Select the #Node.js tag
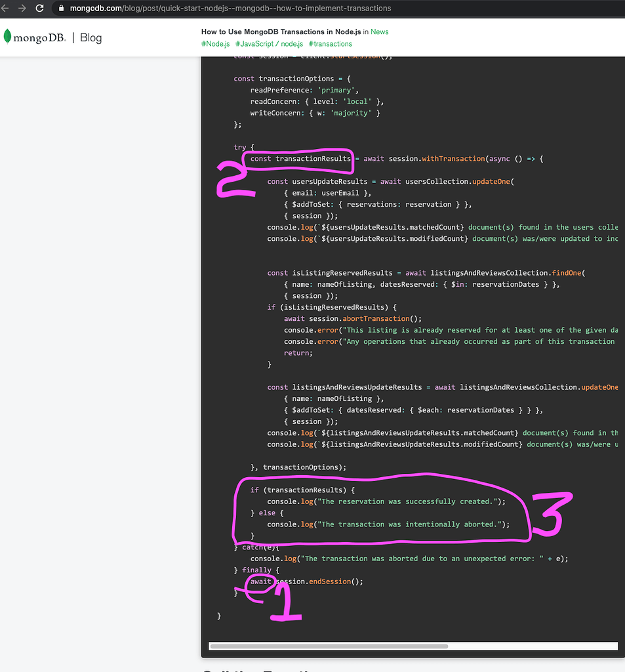625x672 pixels. (x=216, y=44)
